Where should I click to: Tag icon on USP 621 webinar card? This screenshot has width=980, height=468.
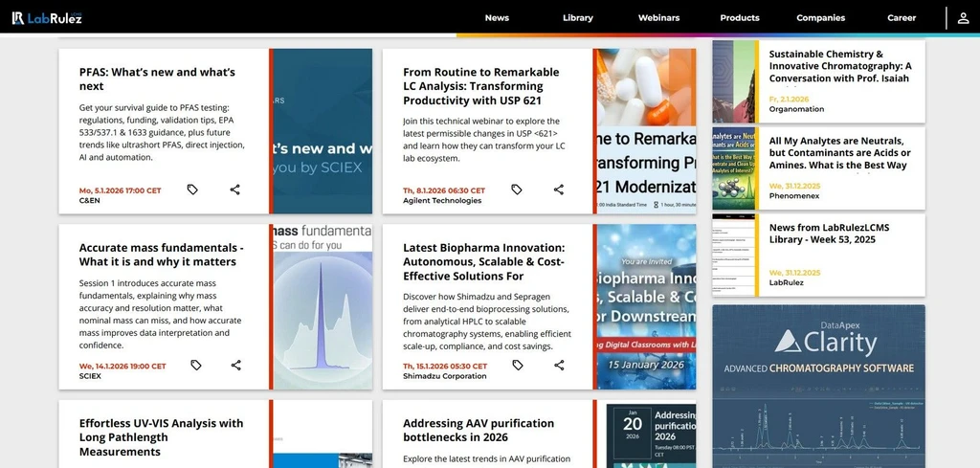point(516,189)
